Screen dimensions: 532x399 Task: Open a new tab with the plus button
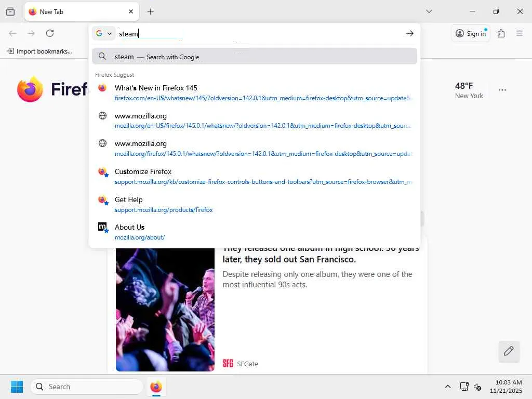click(150, 11)
